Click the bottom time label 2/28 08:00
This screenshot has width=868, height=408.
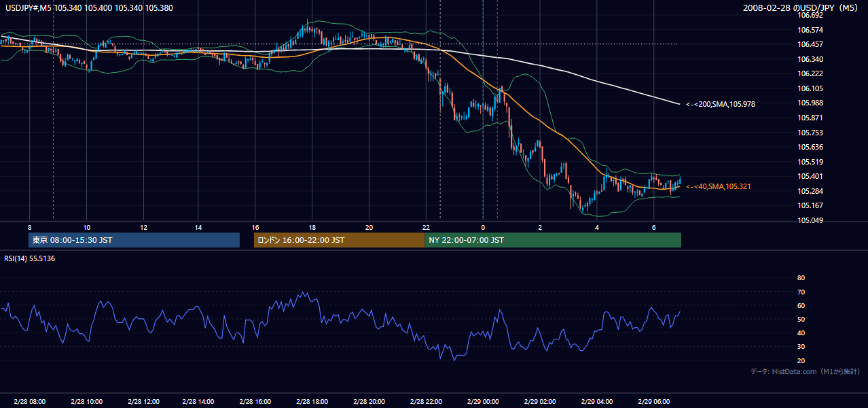click(x=29, y=402)
